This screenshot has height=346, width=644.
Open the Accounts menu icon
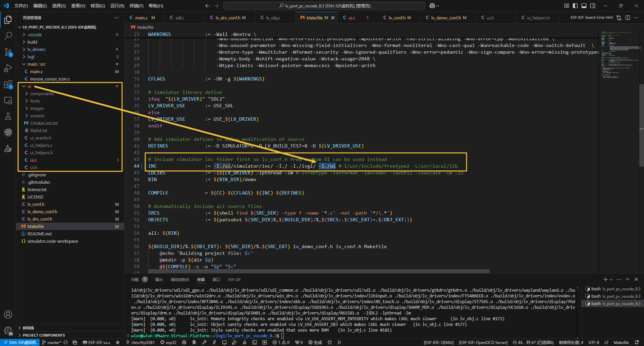click(8, 314)
